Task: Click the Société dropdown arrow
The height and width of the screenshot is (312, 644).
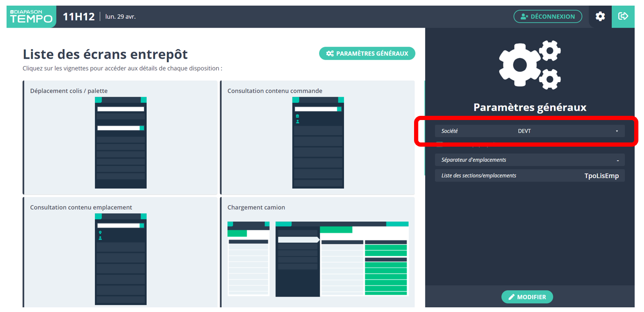Action: 617,131
